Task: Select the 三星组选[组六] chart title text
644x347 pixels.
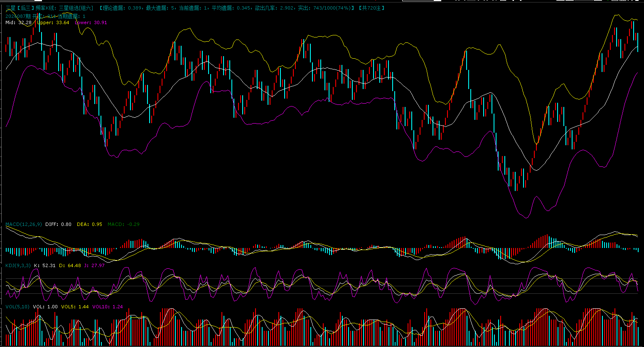Action: coord(76,8)
